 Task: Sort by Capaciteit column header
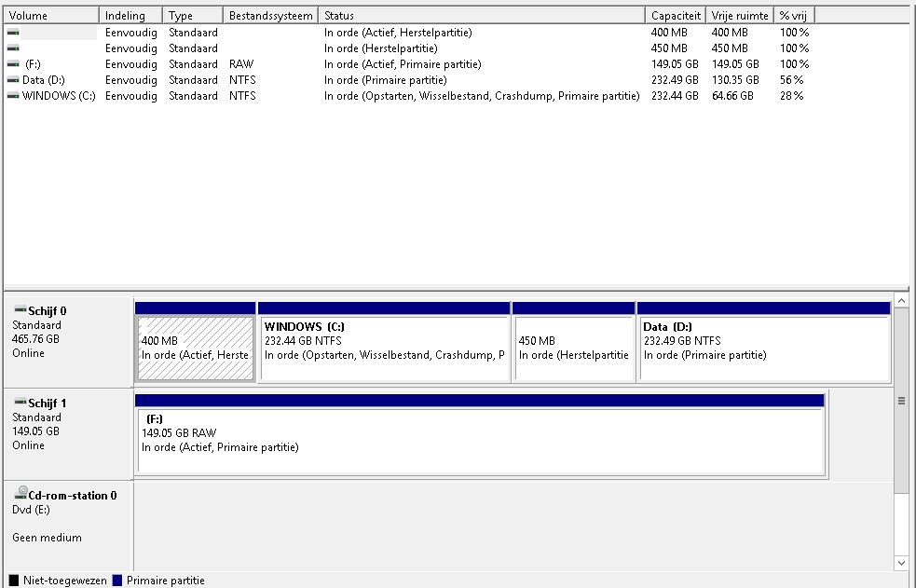pyautogui.click(x=676, y=15)
